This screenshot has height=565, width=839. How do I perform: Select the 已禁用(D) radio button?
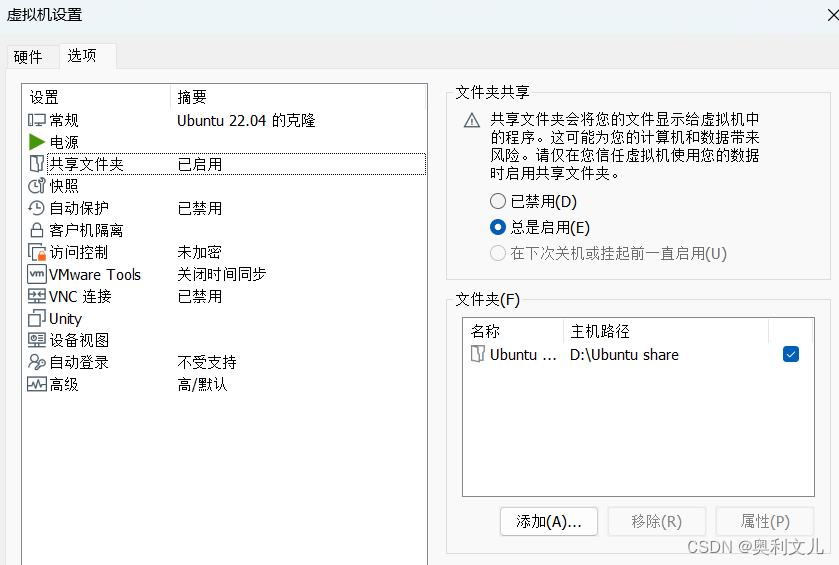498,201
